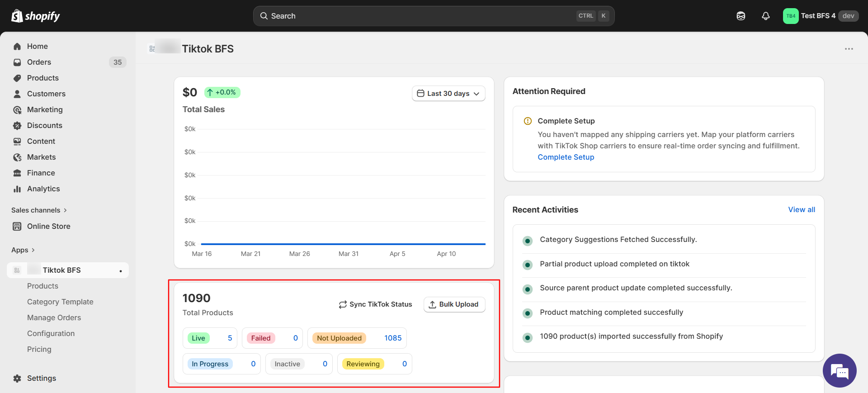Screen dimensions: 868x393
Task: Click the Shopify logo
Action: tap(35, 16)
